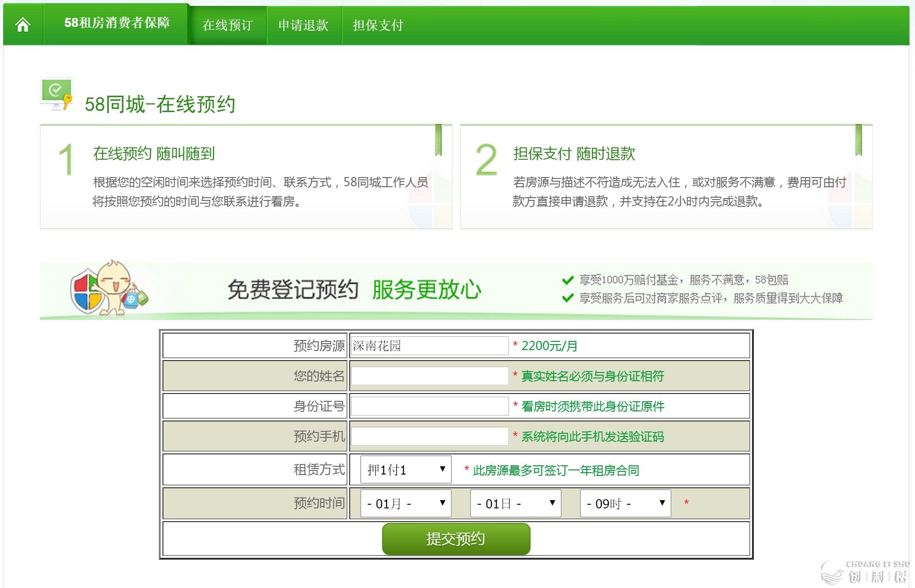915x588 pixels.
Task: Open the 申请退款 tab
Action: tap(303, 25)
